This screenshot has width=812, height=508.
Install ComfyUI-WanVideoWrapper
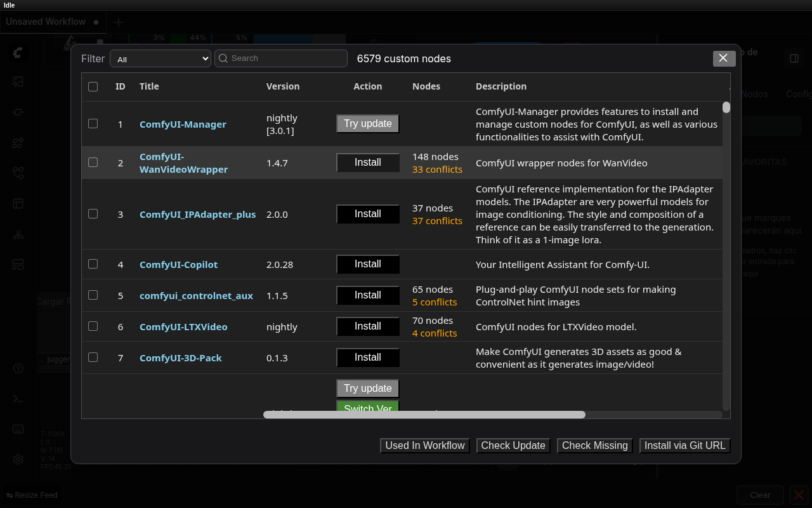368,163
